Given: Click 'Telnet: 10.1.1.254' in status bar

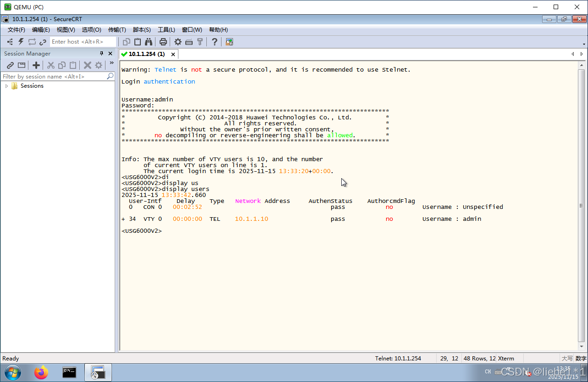Looking at the screenshot, I should 398,359.
